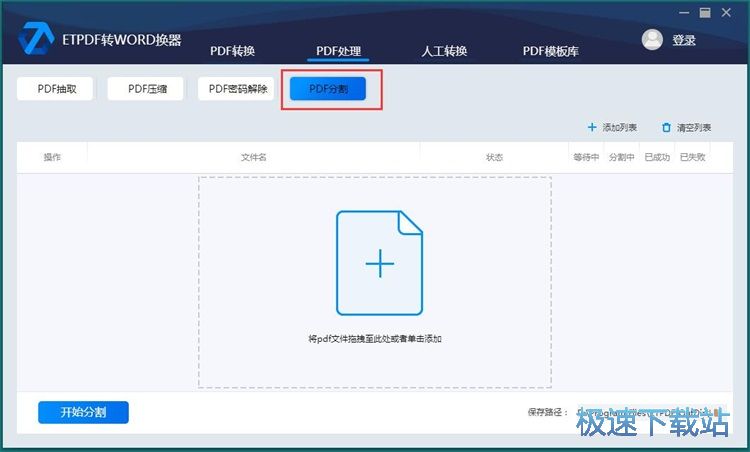Image resolution: width=750 pixels, height=452 pixels.
Task: Click the 已失败 status label
Action: (692, 157)
